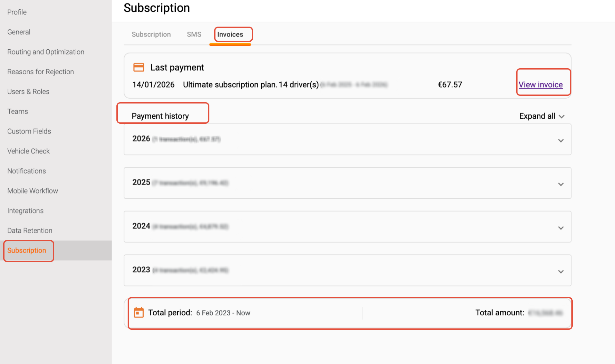Click the credit card icon beside Last payment
615x364 pixels.
pyautogui.click(x=139, y=67)
